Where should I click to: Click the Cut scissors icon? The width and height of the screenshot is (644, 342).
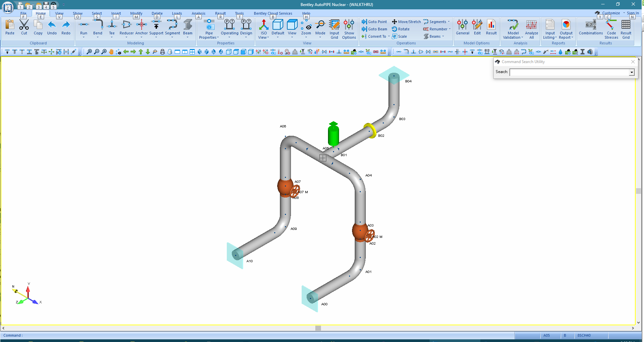(x=24, y=27)
